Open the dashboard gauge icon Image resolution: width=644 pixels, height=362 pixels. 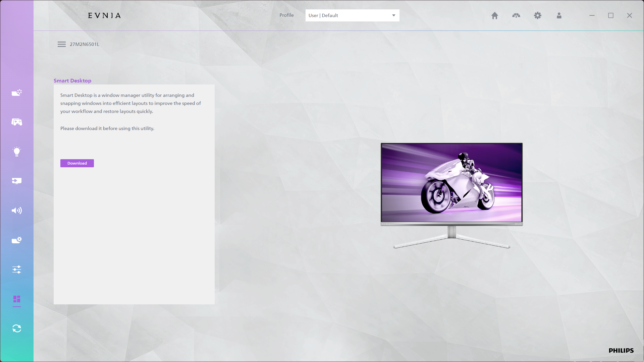[x=516, y=15]
